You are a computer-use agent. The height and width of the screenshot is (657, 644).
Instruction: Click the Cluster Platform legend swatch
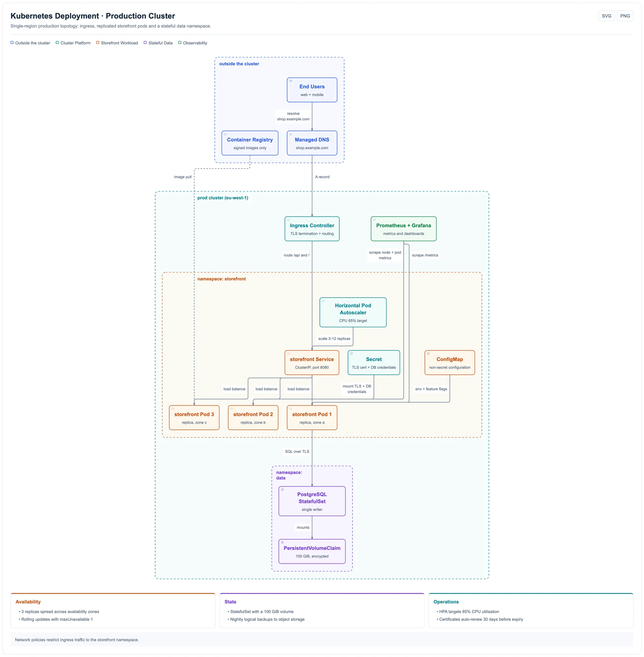point(57,43)
